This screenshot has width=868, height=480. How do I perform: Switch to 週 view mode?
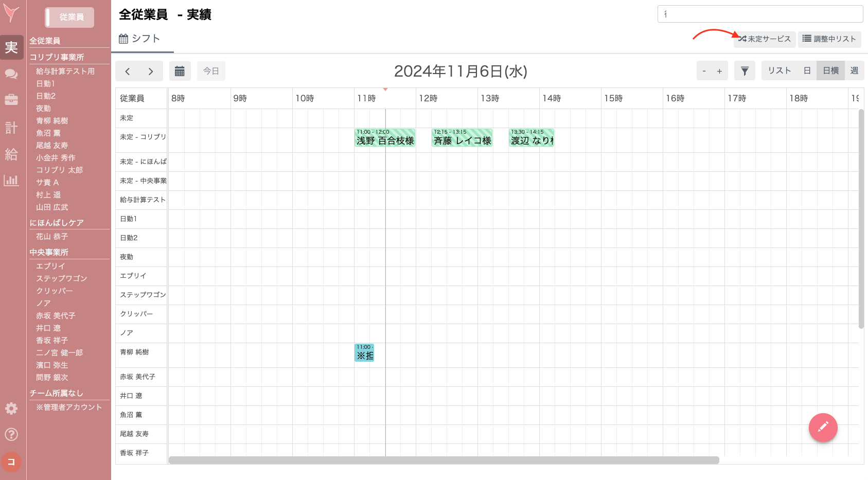[x=854, y=71]
